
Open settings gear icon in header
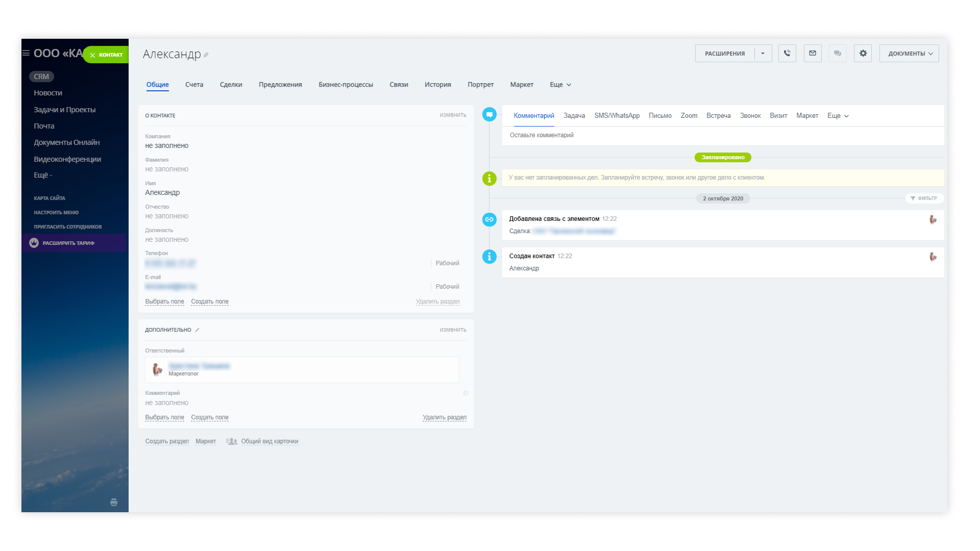863,53
